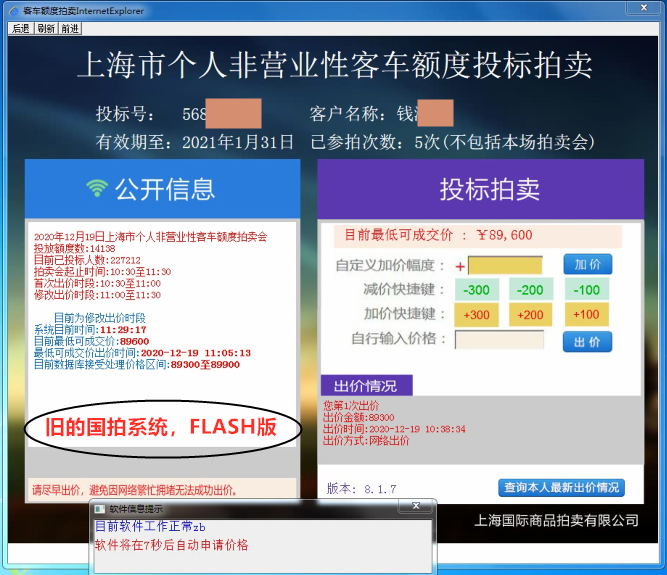667x575 pixels.
Task: Focus the 自行输入价格 input field
Action: pyautogui.click(x=499, y=339)
